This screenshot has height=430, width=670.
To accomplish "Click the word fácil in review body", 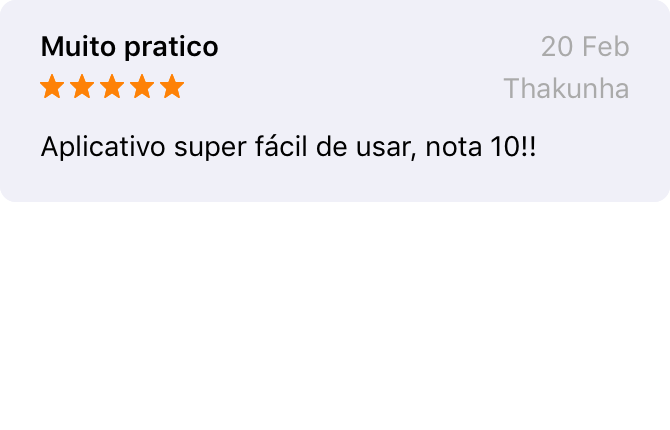I will click(x=281, y=146).
